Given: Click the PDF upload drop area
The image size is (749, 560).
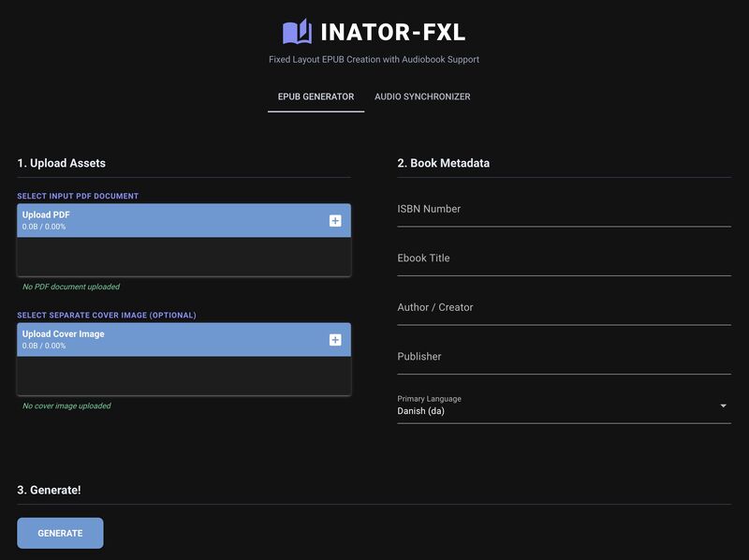Looking at the screenshot, I should click(x=184, y=257).
